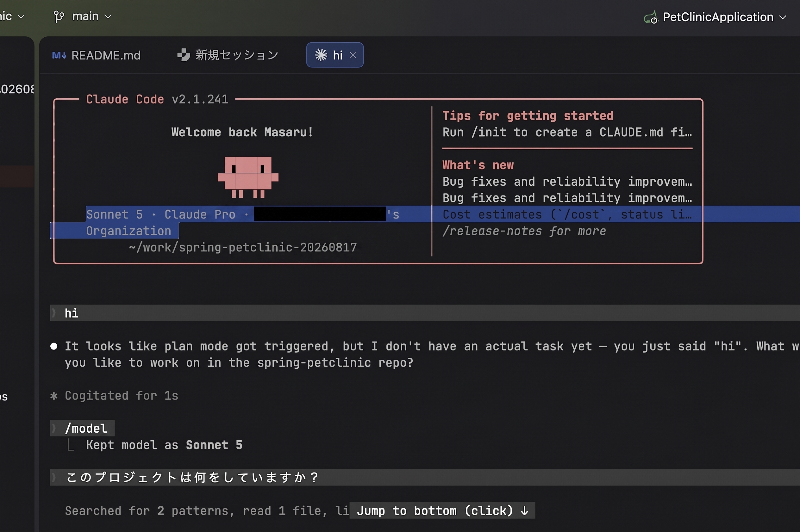
Task: Click the hi prompt line in the terminal
Action: pyautogui.click(x=425, y=313)
